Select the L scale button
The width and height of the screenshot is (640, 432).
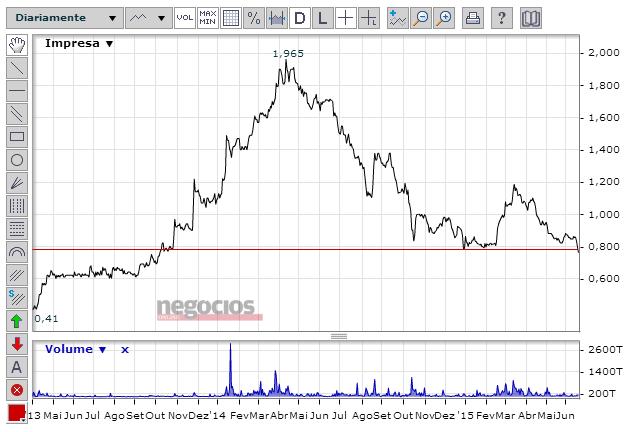[x=322, y=18]
